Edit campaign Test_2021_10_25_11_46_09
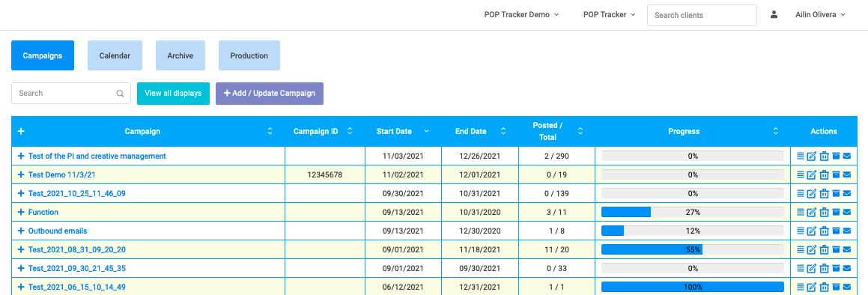 pyautogui.click(x=812, y=194)
